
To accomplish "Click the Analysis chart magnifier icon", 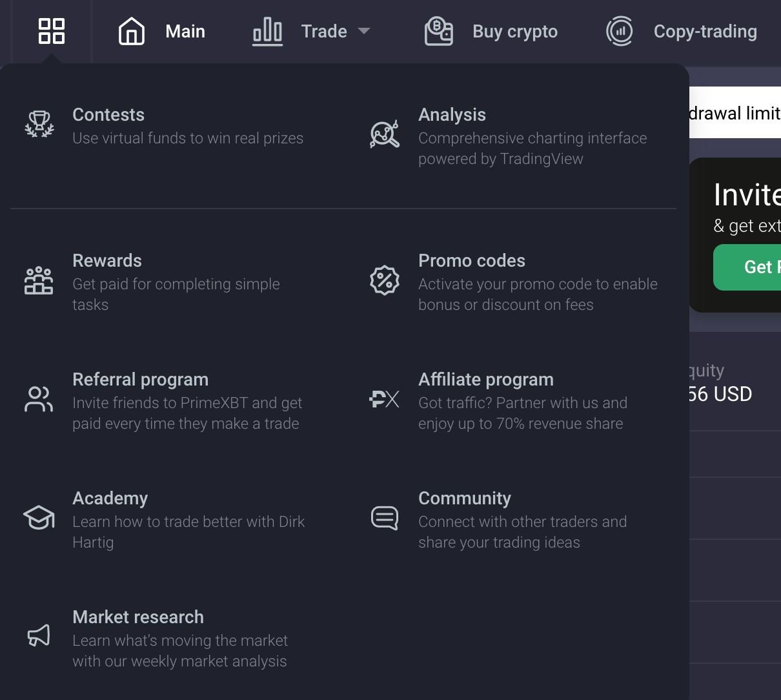I will click(384, 134).
